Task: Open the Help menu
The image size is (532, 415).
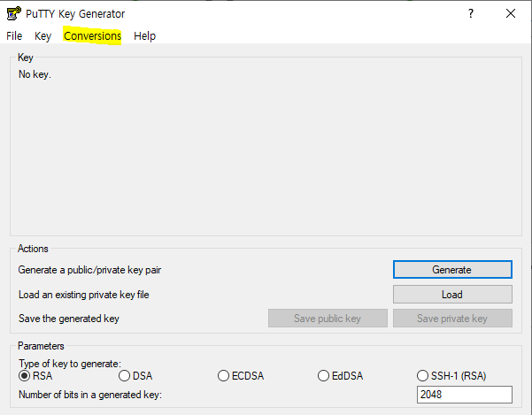Action: click(x=144, y=36)
